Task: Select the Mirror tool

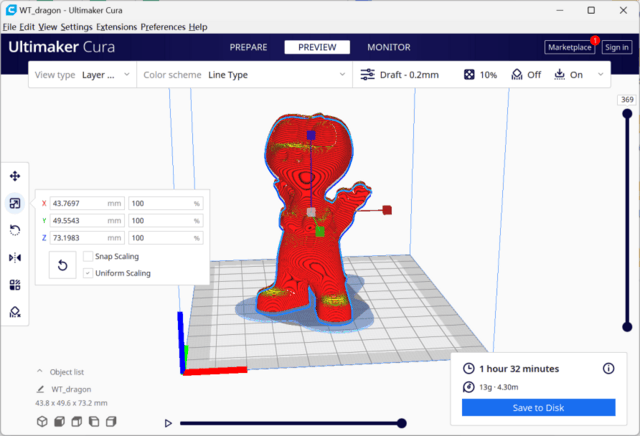Action: coord(15,257)
